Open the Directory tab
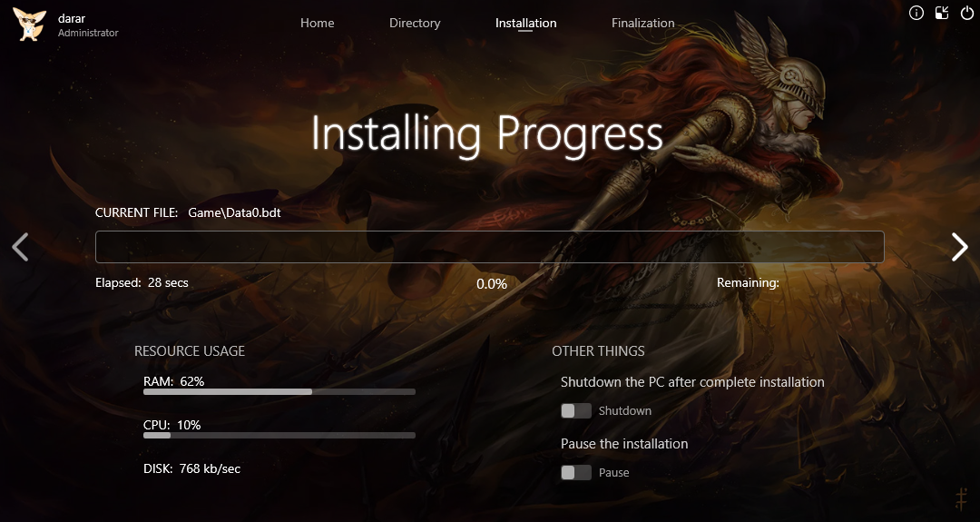The height and width of the screenshot is (522, 980). coord(415,23)
